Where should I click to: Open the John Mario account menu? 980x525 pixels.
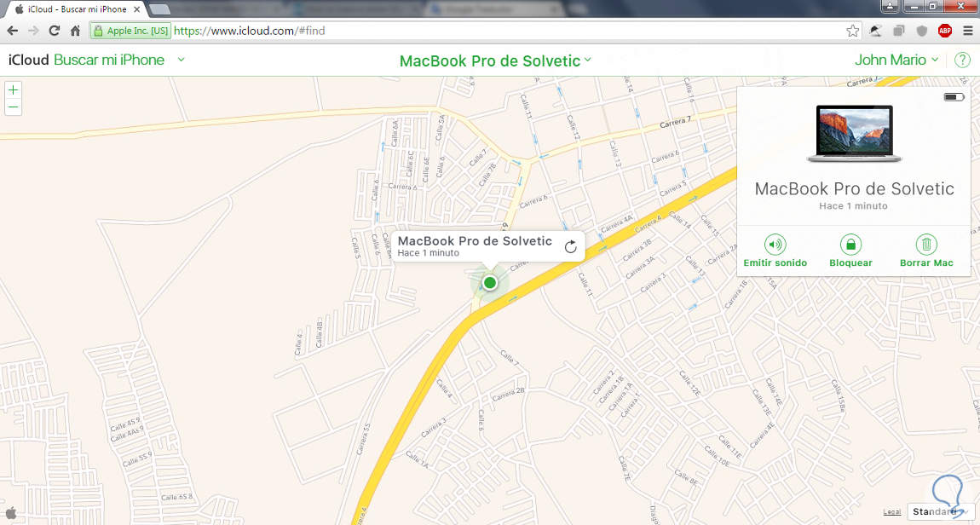(896, 60)
